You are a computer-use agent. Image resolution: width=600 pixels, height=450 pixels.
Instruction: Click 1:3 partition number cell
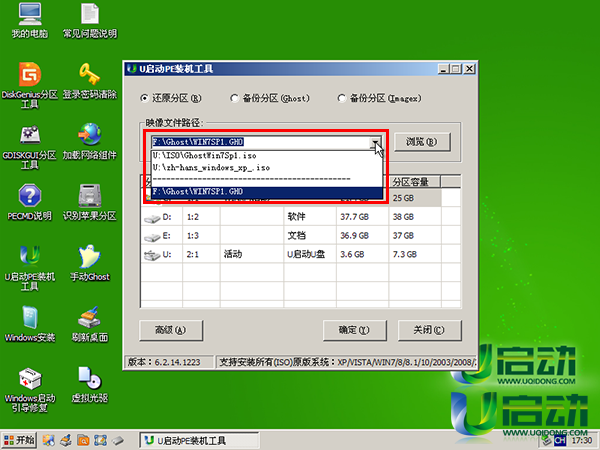[201, 235]
